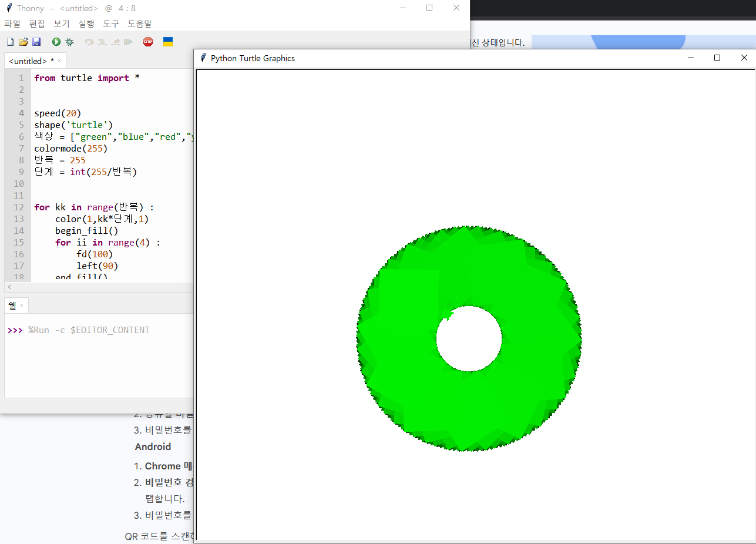Image resolution: width=756 pixels, height=544 pixels.
Task: Click the New file icon in Thonny
Action: [x=10, y=42]
